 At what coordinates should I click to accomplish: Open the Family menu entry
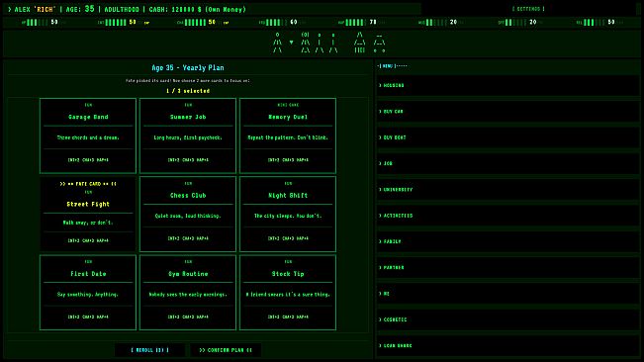[508, 241]
